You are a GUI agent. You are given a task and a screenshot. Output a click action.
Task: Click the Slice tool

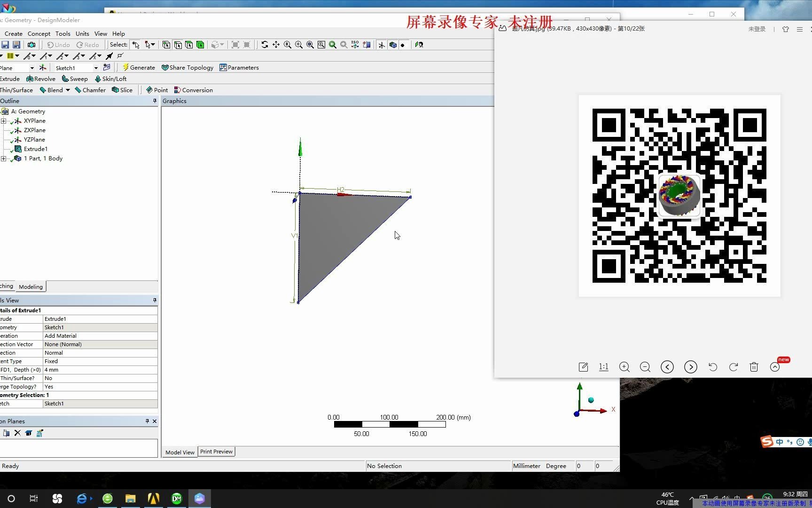122,90
